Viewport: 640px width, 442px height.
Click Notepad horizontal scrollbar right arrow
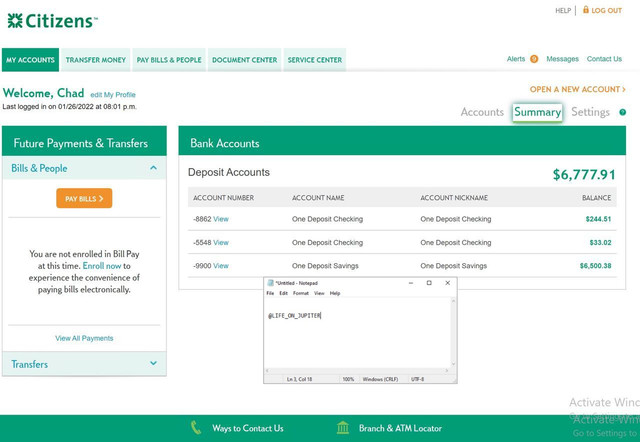pos(447,371)
